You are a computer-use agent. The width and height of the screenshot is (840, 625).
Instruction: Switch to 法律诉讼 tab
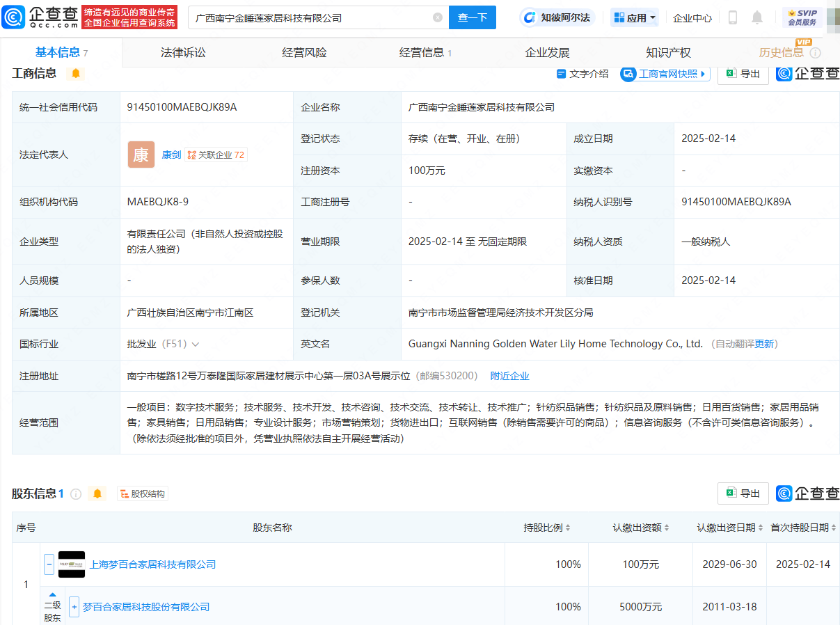coord(183,52)
